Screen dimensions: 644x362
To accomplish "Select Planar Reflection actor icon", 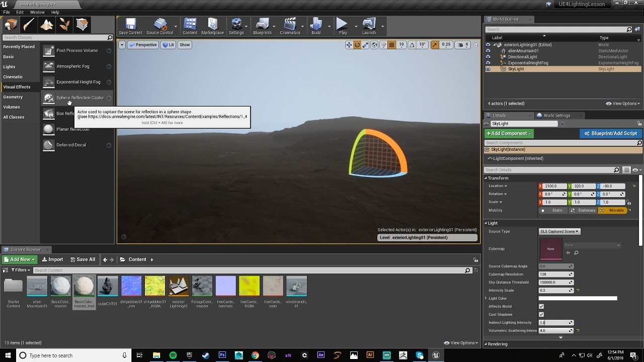I will point(48,129).
